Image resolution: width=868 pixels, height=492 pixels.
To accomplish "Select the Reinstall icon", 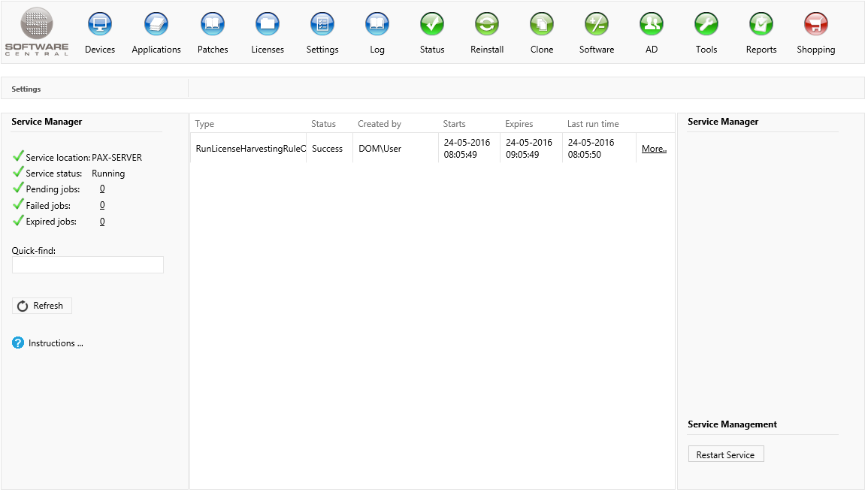I will click(x=487, y=25).
